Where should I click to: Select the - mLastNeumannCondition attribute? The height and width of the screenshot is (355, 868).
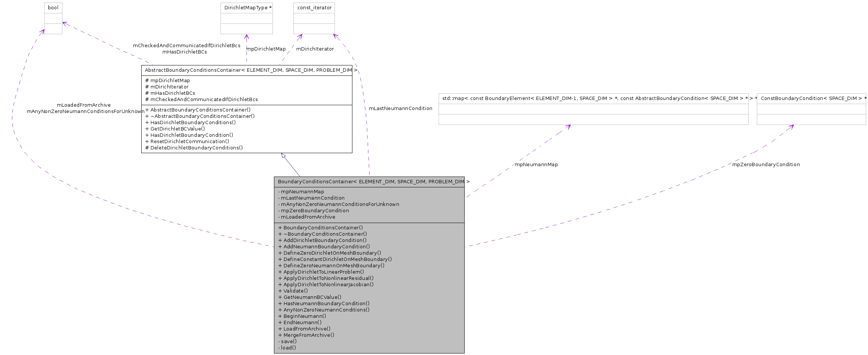[x=312, y=199]
